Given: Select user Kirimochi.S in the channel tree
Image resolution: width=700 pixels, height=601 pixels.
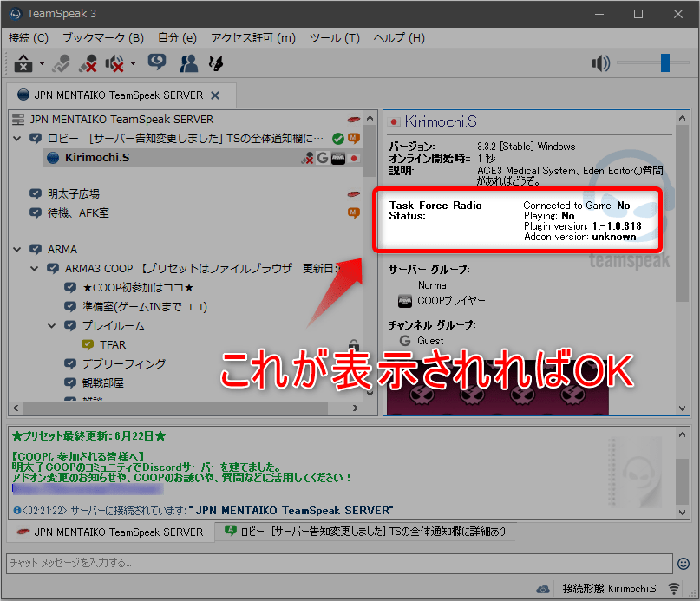Looking at the screenshot, I should point(97,158).
